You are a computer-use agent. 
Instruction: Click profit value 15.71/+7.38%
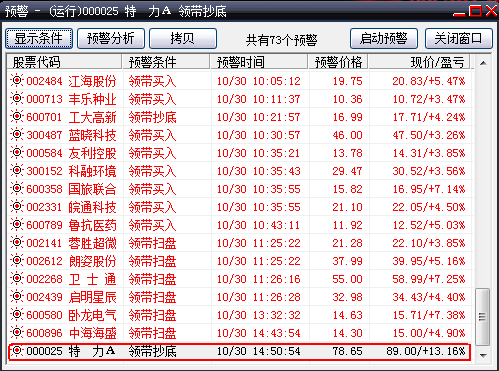coord(429,315)
